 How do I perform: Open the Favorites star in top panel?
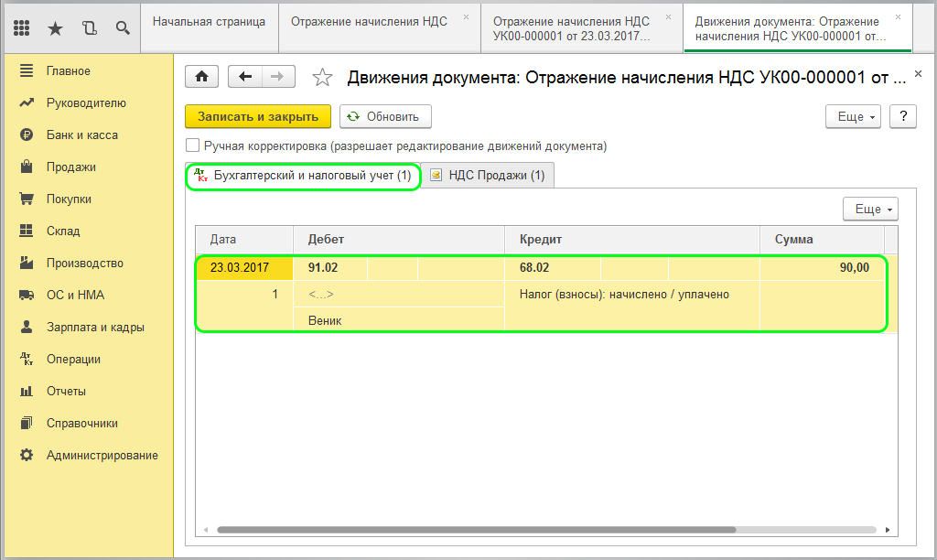55,28
